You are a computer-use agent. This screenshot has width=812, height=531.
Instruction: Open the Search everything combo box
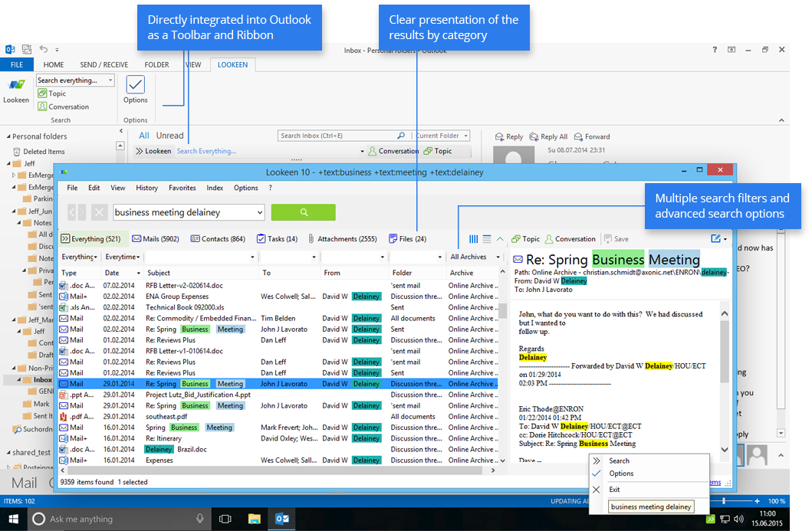click(75, 80)
